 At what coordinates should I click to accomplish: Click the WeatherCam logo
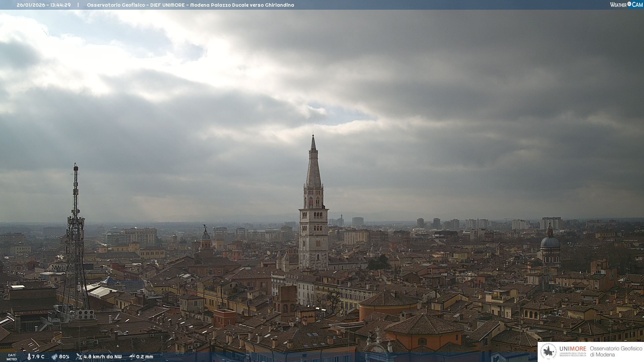pyautogui.click(x=626, y=5)
